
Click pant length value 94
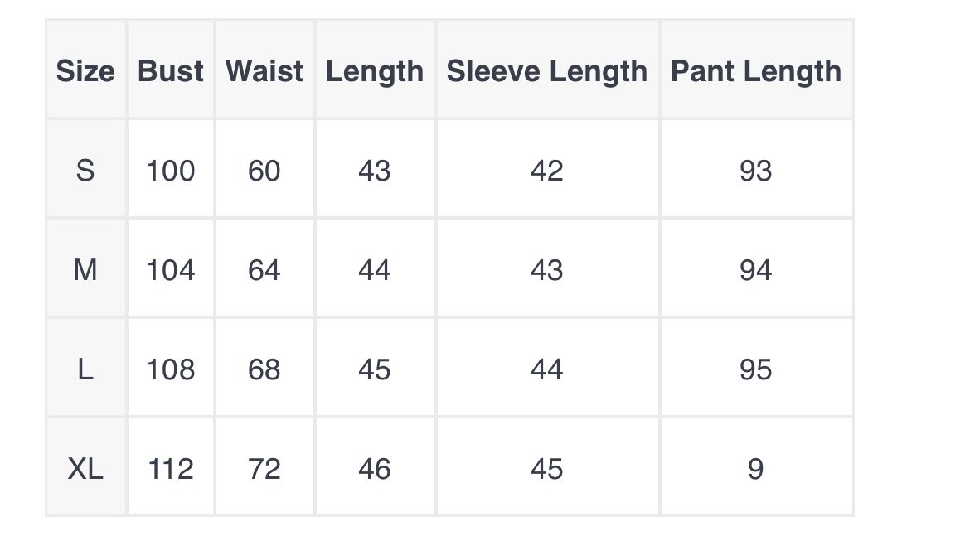[757, 269]
